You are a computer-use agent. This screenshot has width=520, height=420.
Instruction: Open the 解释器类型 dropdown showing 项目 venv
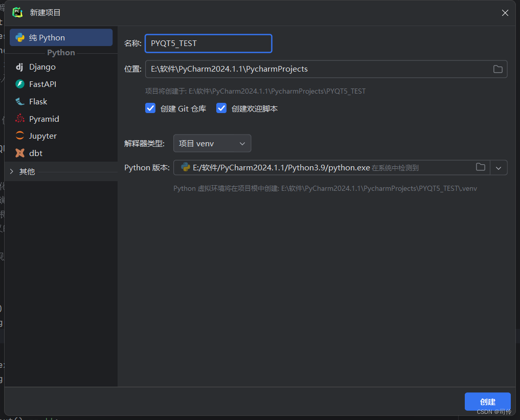click(x=212, y=143)
